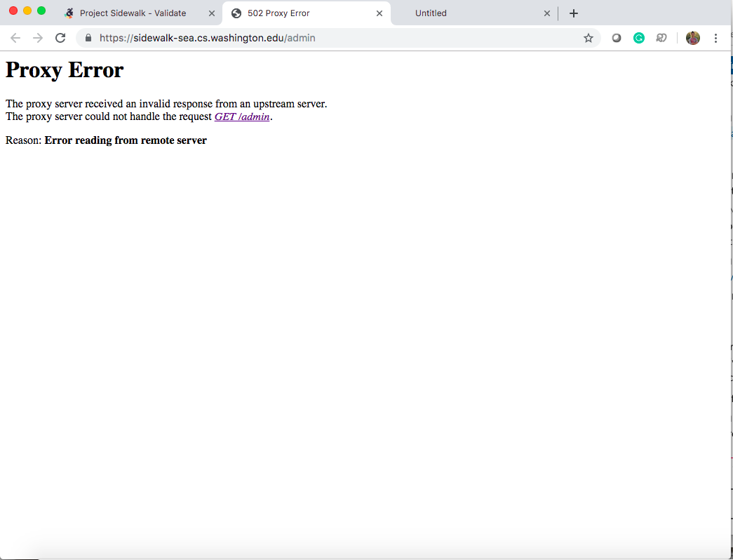Screen dimensions: 733x560
Task: Open the Chrome profile avatar
Action: [692, 39]
